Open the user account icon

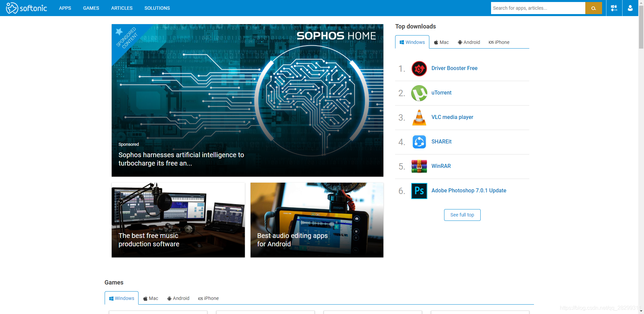(x=630, y=8)
